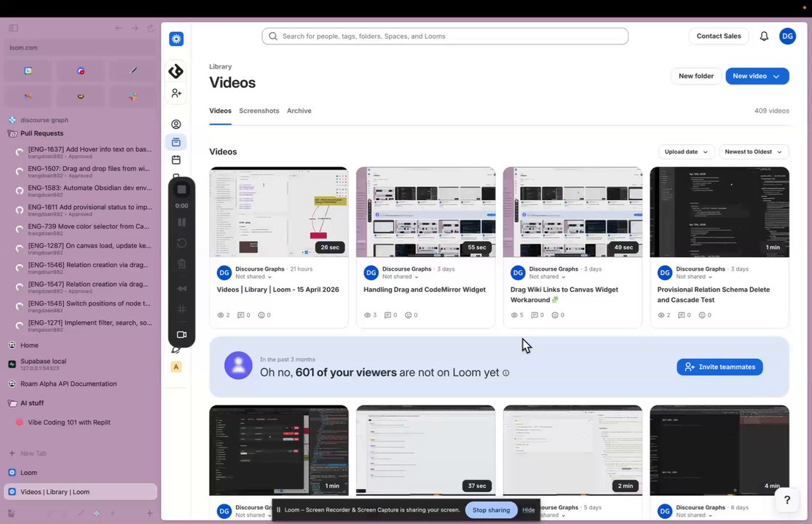Open the Gmail pinned tab

(x=28, y=96)
